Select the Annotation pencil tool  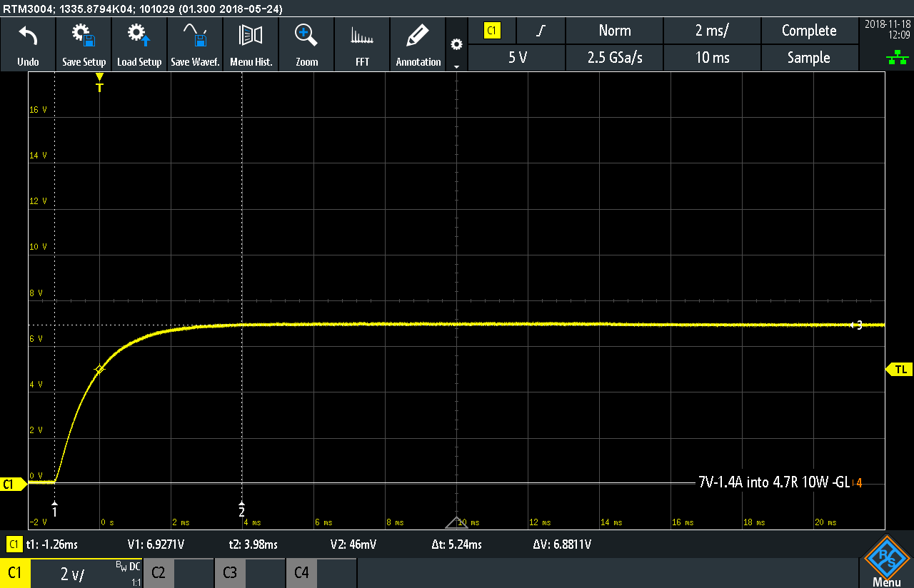tap(418, 36)
